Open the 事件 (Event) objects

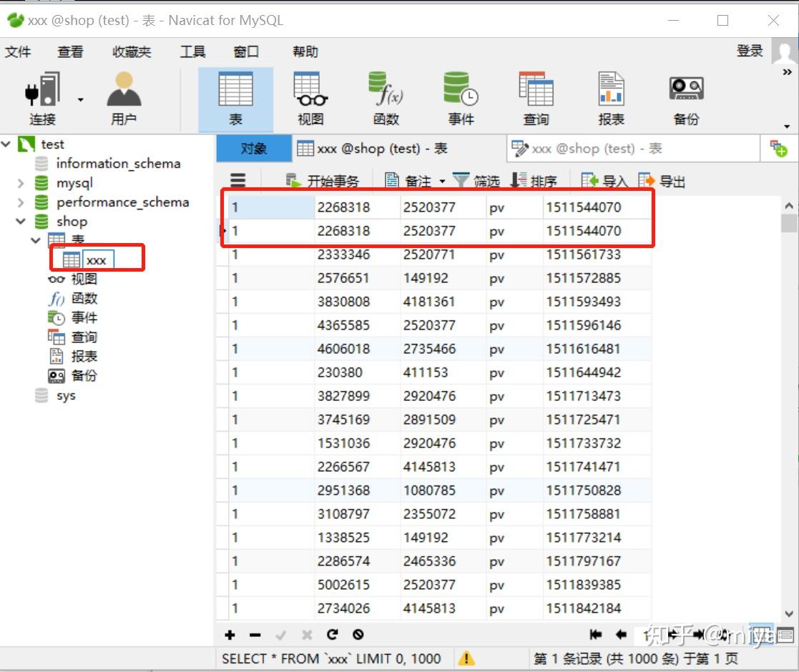tap(461, 99)
